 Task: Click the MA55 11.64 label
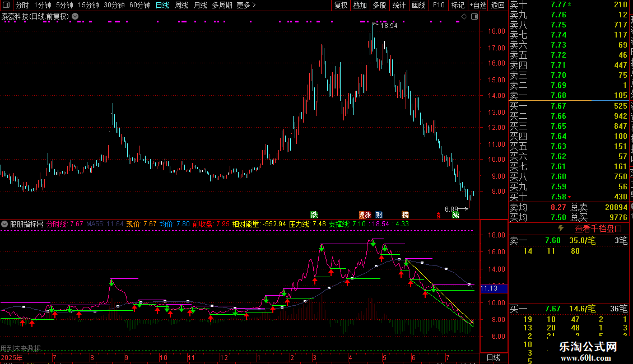tap(105, 224)
